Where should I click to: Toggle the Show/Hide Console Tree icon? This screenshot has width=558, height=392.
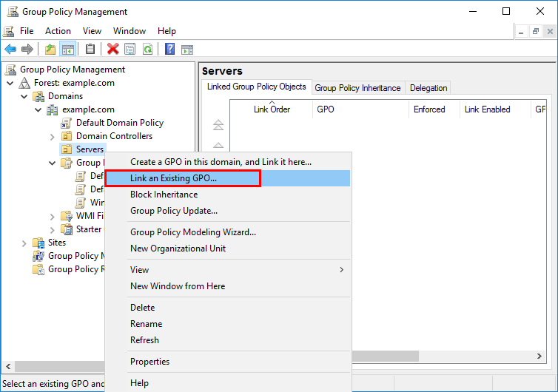67,49
